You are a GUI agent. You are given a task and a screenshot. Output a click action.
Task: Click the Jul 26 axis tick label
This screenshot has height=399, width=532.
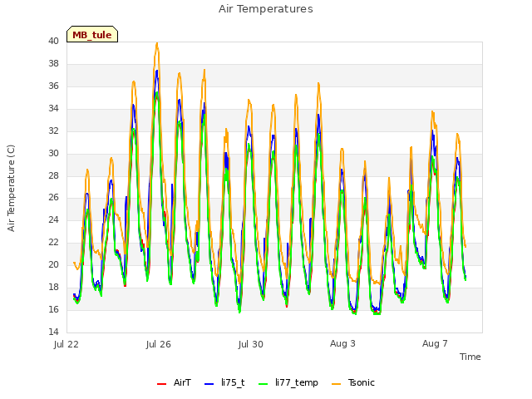click(x=159, y=344)
